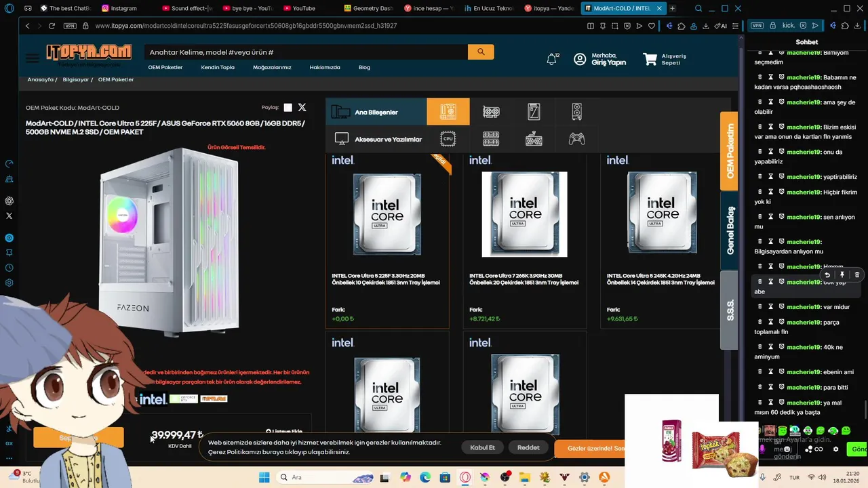
Task: Select the Core Ultra 5 245K processor card
Action: (x=661, y=241)
